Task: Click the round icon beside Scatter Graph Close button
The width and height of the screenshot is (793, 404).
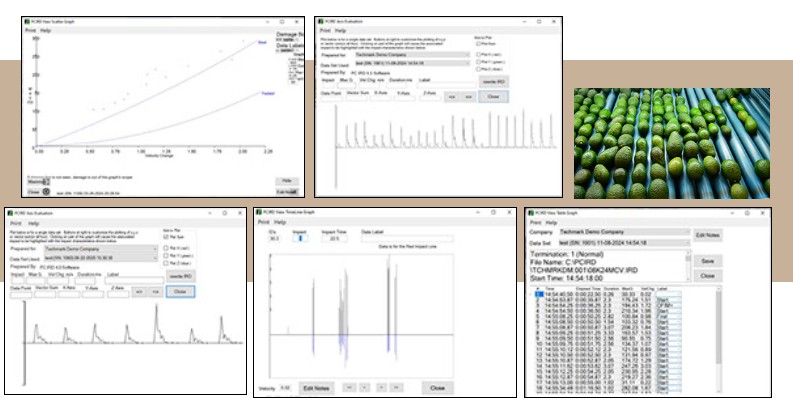Action: pyautogui.click(x=46, y=191)
